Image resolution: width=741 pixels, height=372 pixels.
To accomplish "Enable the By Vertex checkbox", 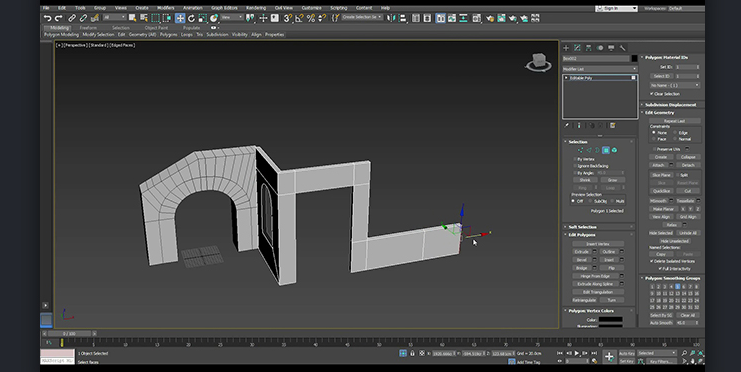I will click(x=575, y=159).
